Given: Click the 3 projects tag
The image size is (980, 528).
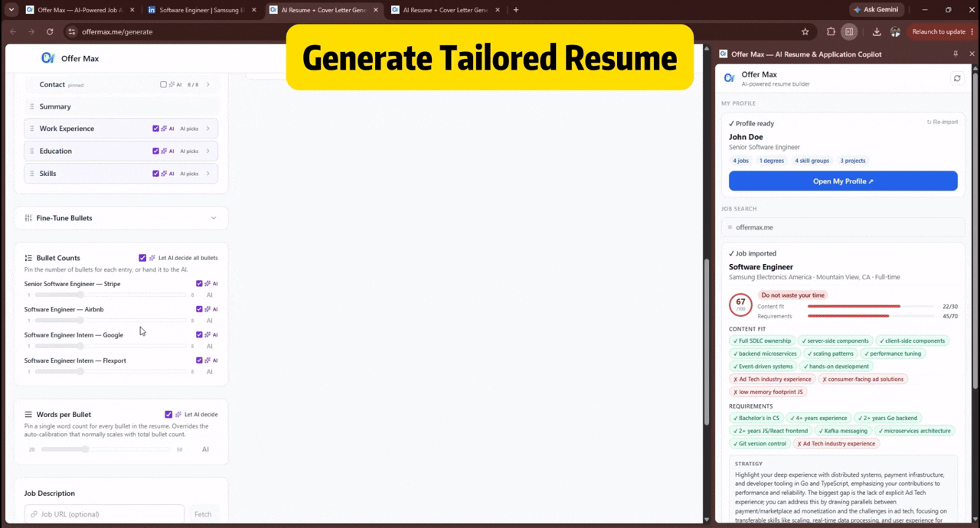Looking at the screenshot, I should tap(853, 161).
